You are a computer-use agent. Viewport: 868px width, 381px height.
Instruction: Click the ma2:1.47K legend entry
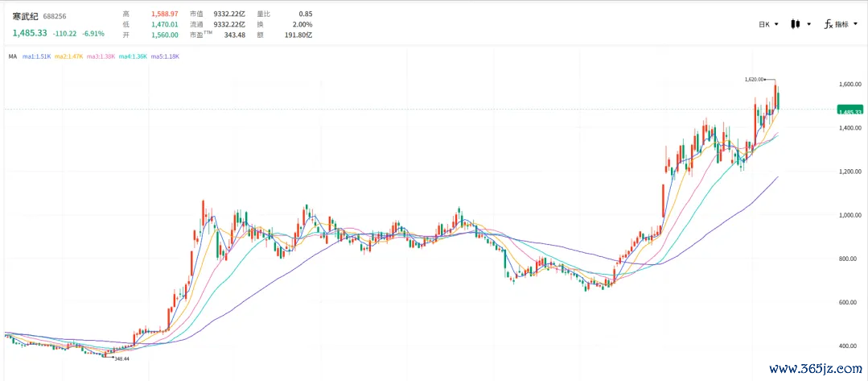68,56
